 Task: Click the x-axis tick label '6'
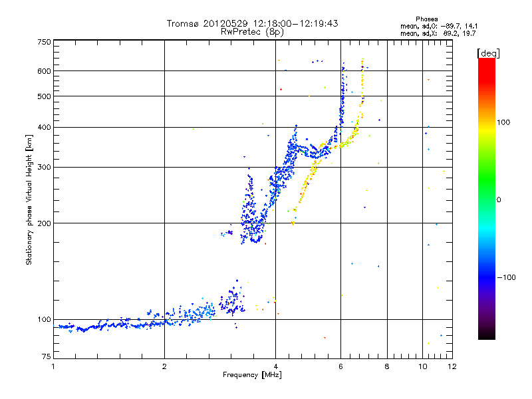340,366
